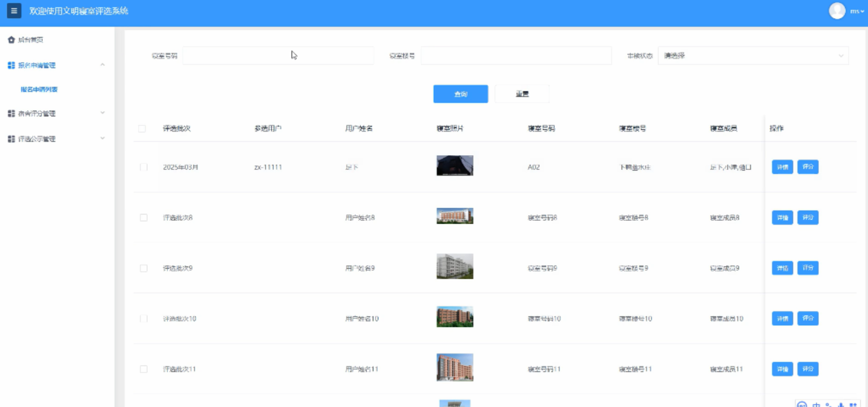
Task: Open the 报名申请列表 submenu item
Action: pos(39,89)
